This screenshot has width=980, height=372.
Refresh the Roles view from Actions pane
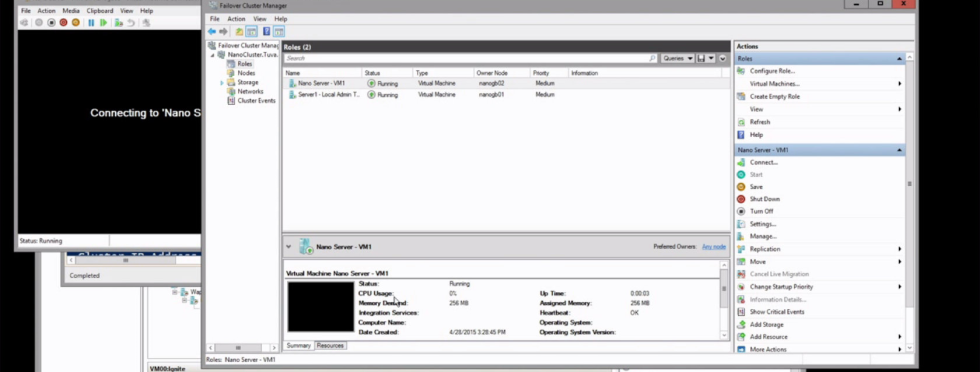point(760,122)
